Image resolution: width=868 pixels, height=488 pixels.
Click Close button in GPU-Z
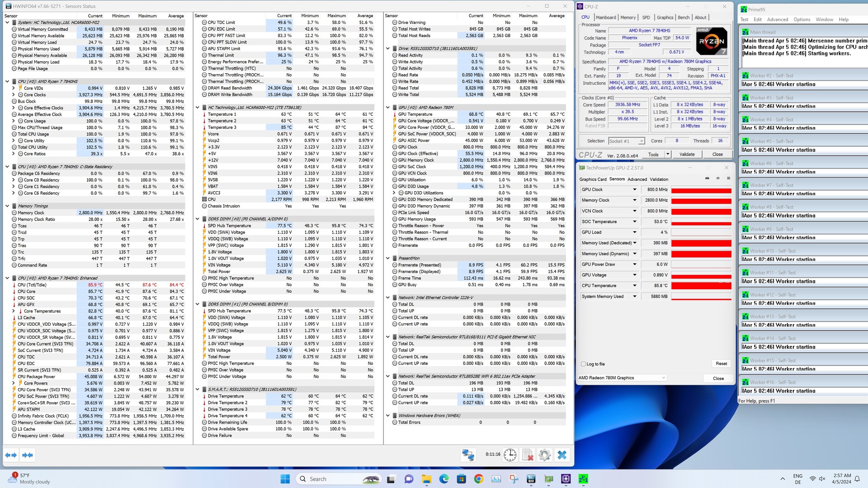click(718, 378)
